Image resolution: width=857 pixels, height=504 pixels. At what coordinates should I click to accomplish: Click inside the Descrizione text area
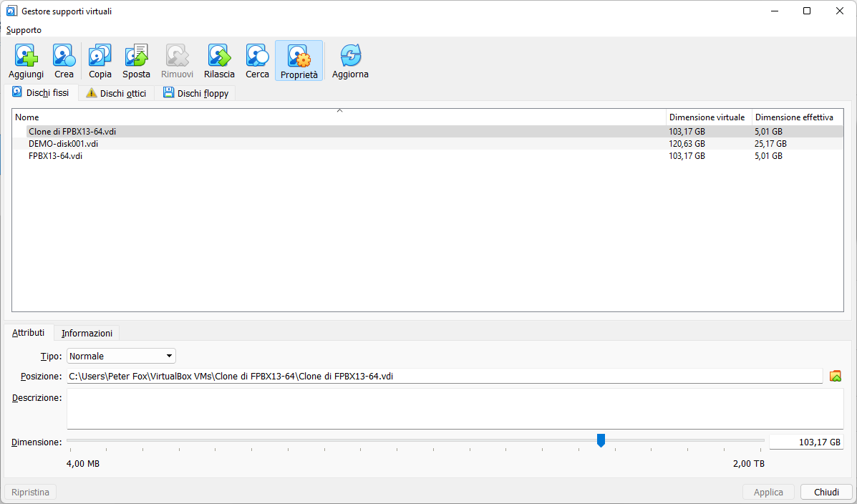455,409
